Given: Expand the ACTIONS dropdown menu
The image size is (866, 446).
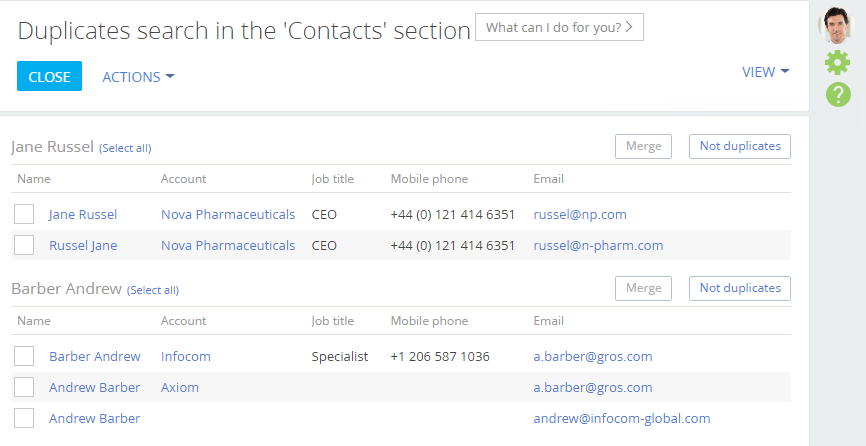Looking at the screenshot, I should tap(138, 77).
